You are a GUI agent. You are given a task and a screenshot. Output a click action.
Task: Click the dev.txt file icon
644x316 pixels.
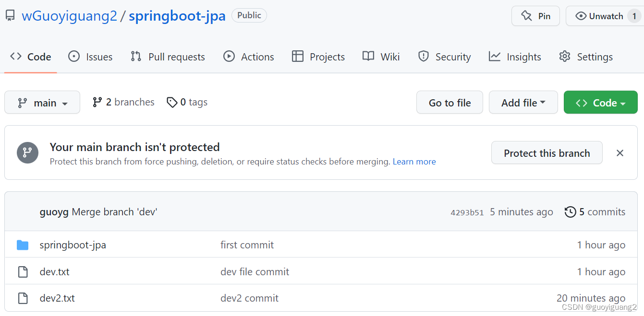tap(23, 272)
